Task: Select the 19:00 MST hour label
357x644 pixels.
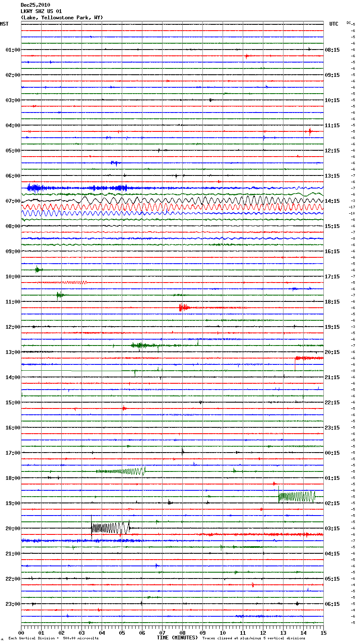Action: [x=13, y=503]
